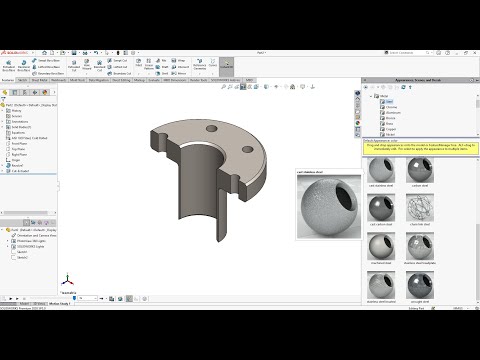Select the Wrap tool
This screenshot has width=480, height=360.
tap(178, 61)
